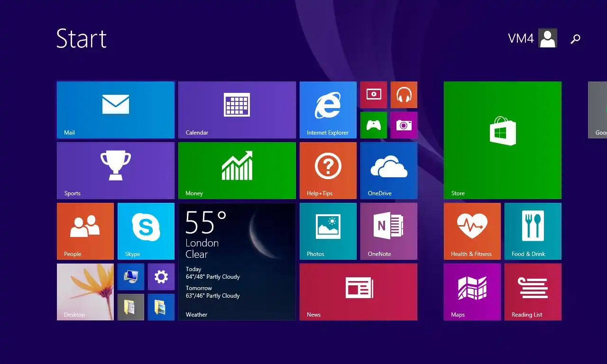Open the small This PC computer tile
The width and height of the screenshot is (607, 364).
coord(131,277)
